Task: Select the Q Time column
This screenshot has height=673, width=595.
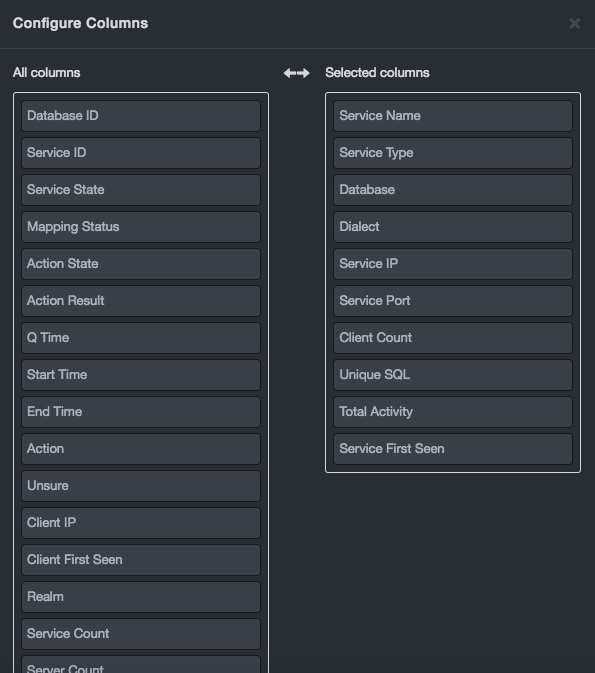Action: [141, 338]
